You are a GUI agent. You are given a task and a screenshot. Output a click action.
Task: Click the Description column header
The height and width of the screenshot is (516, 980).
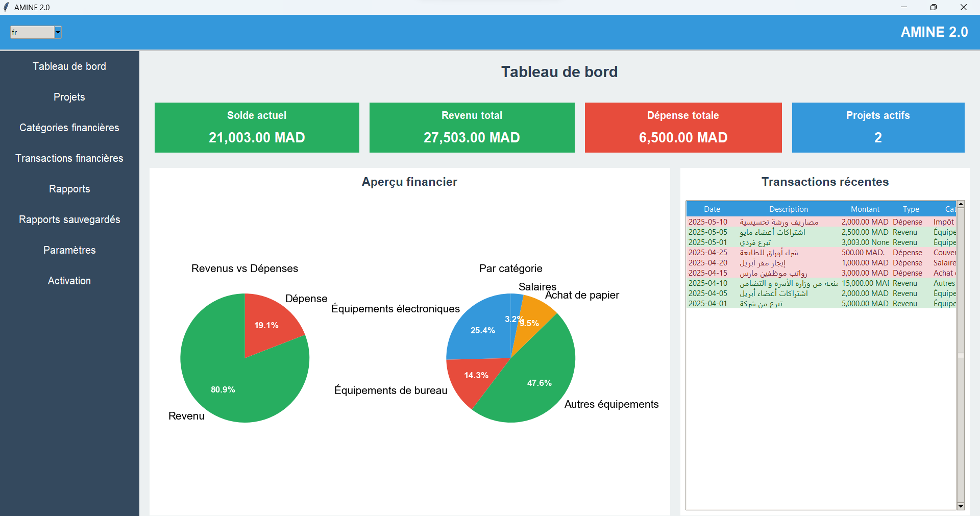click(788, 209)
